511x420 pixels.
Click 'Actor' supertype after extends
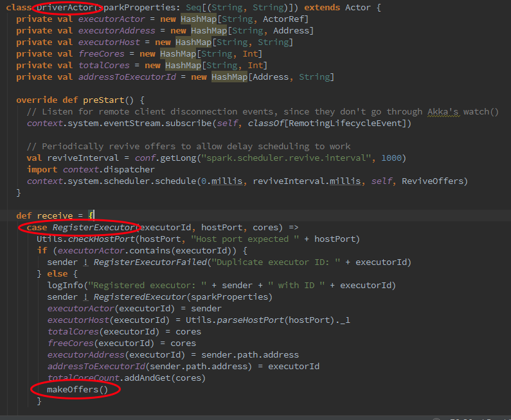pos(358,8)
